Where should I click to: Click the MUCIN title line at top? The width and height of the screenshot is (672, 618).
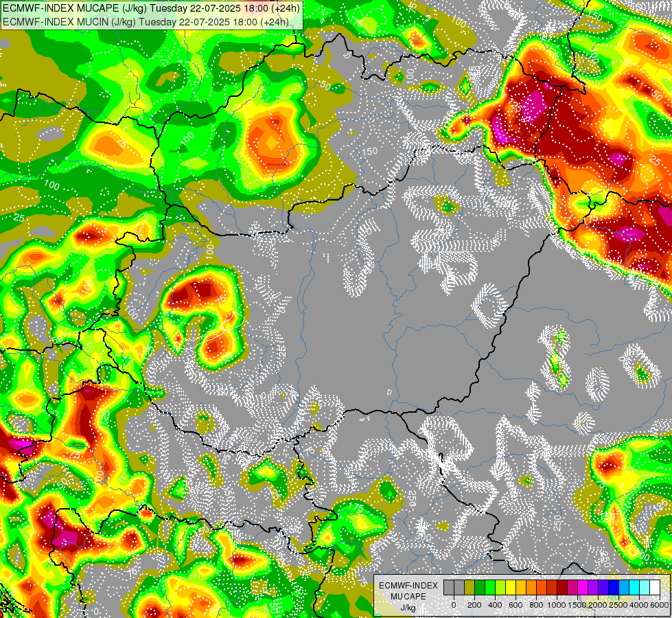pos(146,22)
